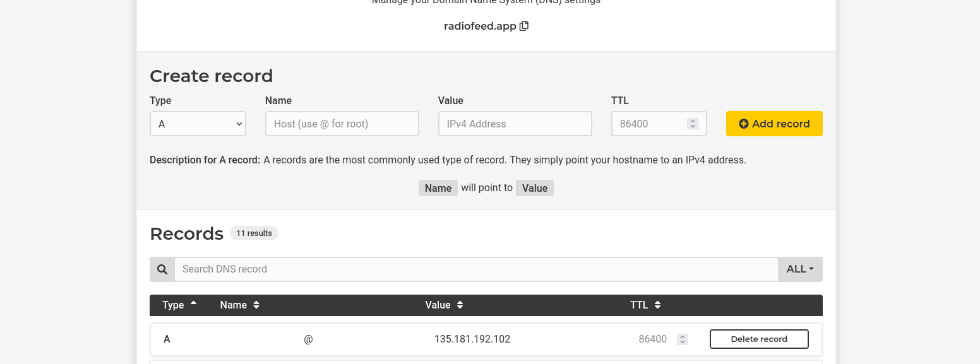The height and width of the screenshot is (364, 980).
Task: Click the IPv4 Address value field
Action: point(515,124)
